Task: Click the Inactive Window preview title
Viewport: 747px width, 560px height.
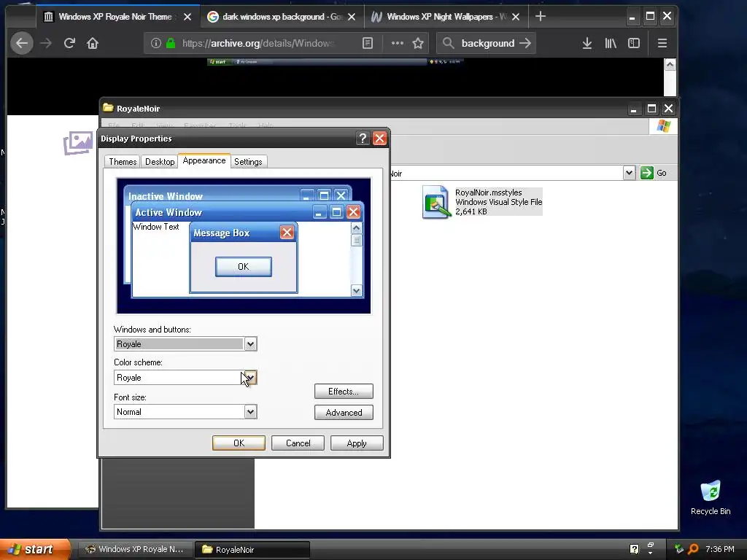Action: click(x=166, y=196)
